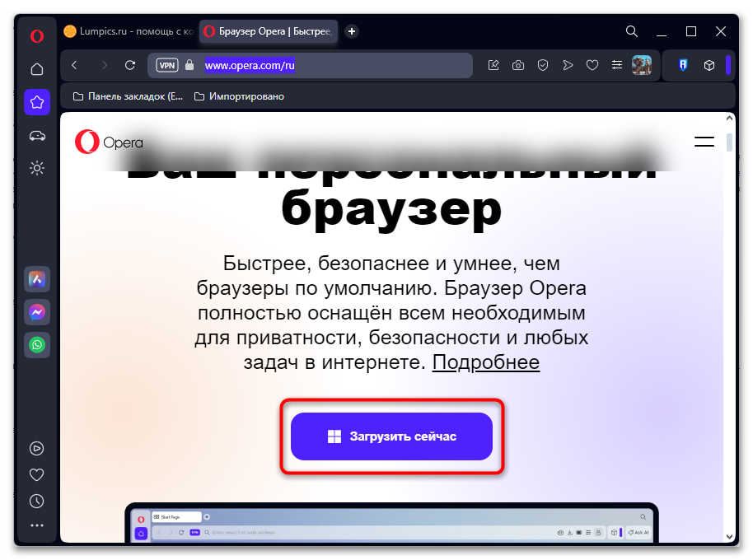Open History clock icon in sidebar
This screenshot has height=560, width=753.
[x=37, y=502]
